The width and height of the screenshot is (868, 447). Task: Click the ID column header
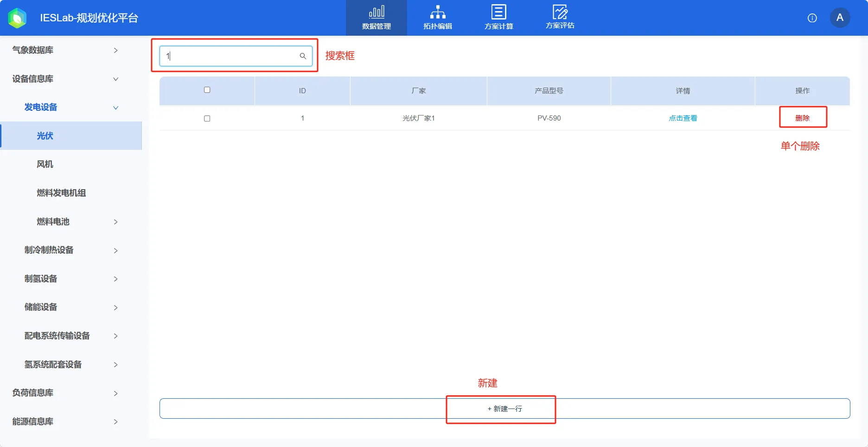(302, 91)
